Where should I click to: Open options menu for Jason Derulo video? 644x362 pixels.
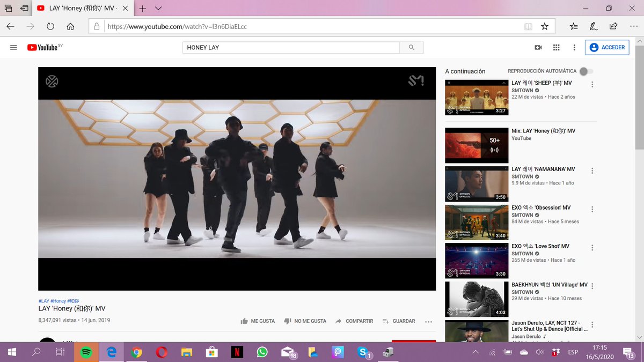(x=592, y=326)
